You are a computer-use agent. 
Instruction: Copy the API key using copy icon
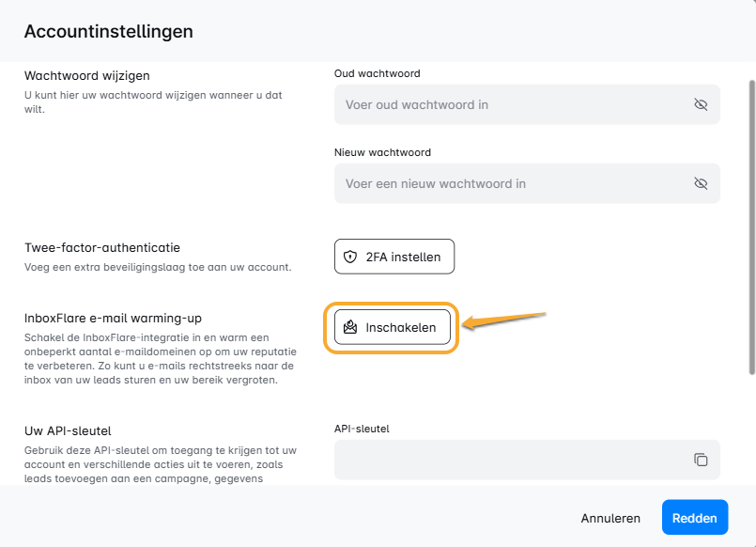pyautogui.click(x=701, y=460)
